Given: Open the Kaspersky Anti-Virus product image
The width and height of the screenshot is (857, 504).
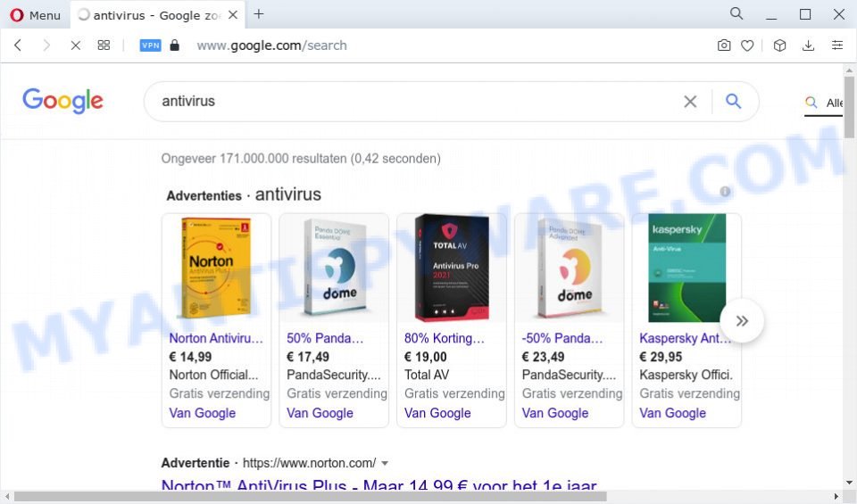Looking at the screenshot, I should 686,267.
